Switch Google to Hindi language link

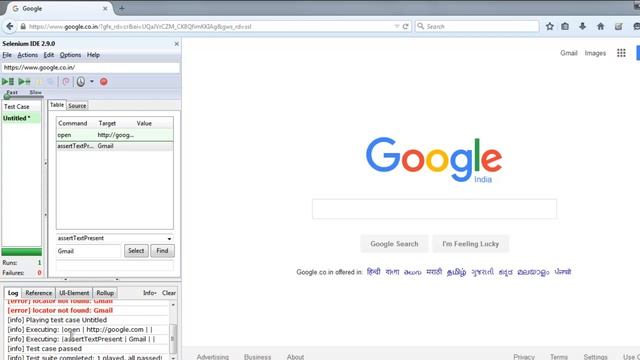tap(373, 272)
